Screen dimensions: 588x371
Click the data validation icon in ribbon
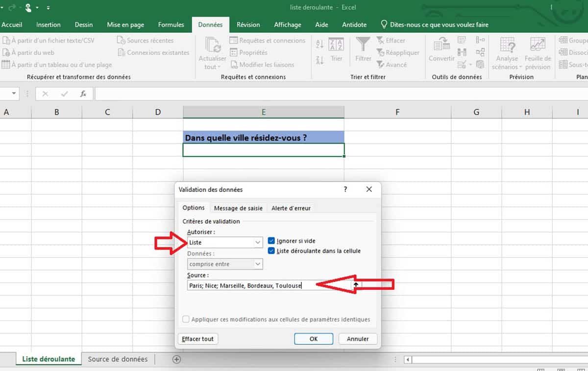pyautogui.click(x=461, y=65)
